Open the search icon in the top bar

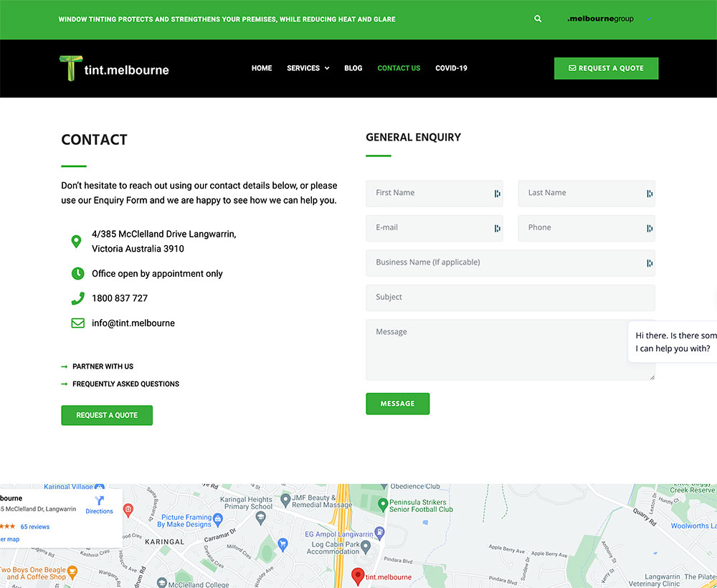pyautogui.click(x=538, y=19)
